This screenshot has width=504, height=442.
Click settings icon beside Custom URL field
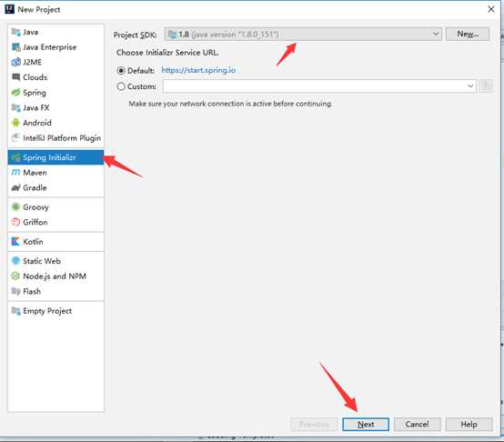coord(486,86)
